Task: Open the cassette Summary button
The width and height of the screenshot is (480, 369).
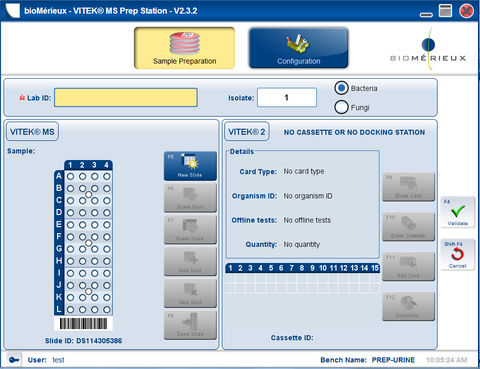Action: click(x=408, y=306)
